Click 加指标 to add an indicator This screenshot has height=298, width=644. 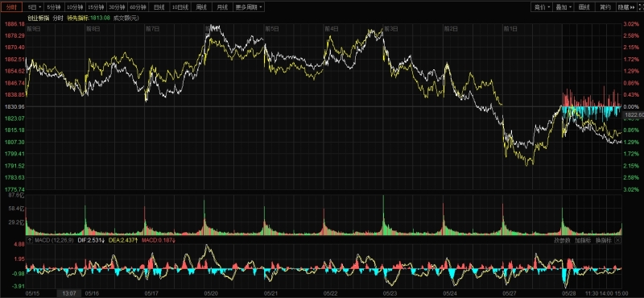tap(583, 240)
